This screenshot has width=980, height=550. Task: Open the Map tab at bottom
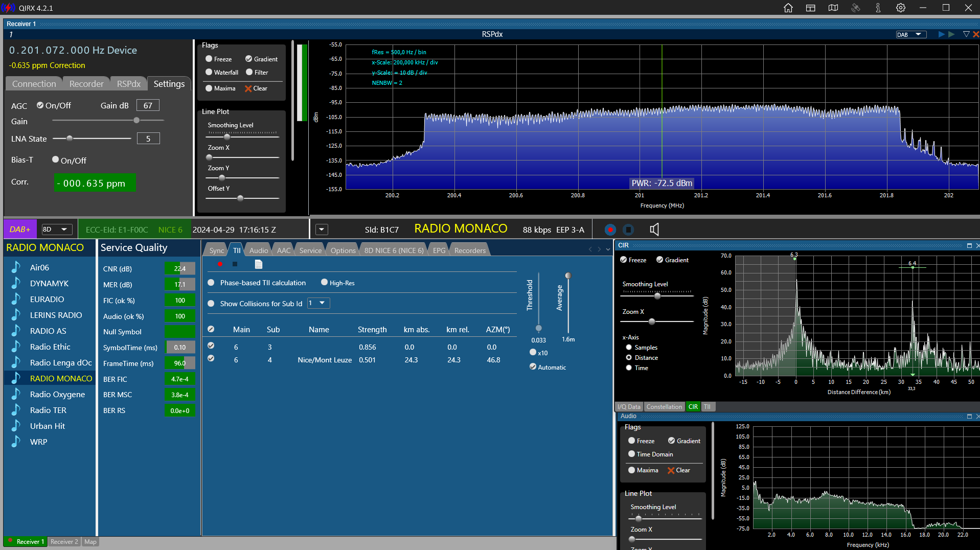(x=90, y=542)
